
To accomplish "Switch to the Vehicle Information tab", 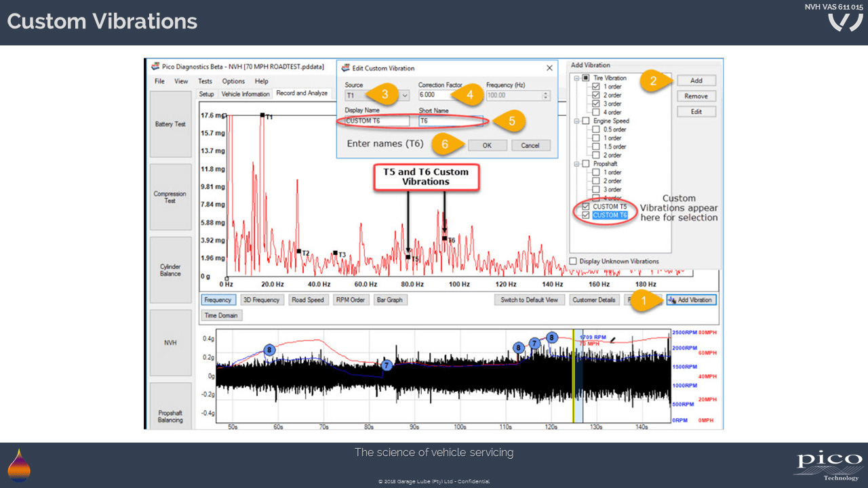I will pyautogui.click(x=245, y=94).
